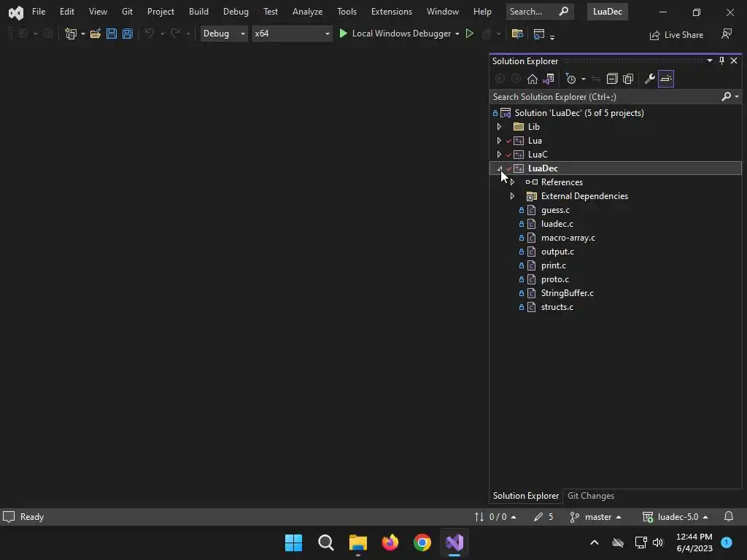The image size is (747, 560).
Task: Select guess.c file
Action: click(x=555, y=210)
